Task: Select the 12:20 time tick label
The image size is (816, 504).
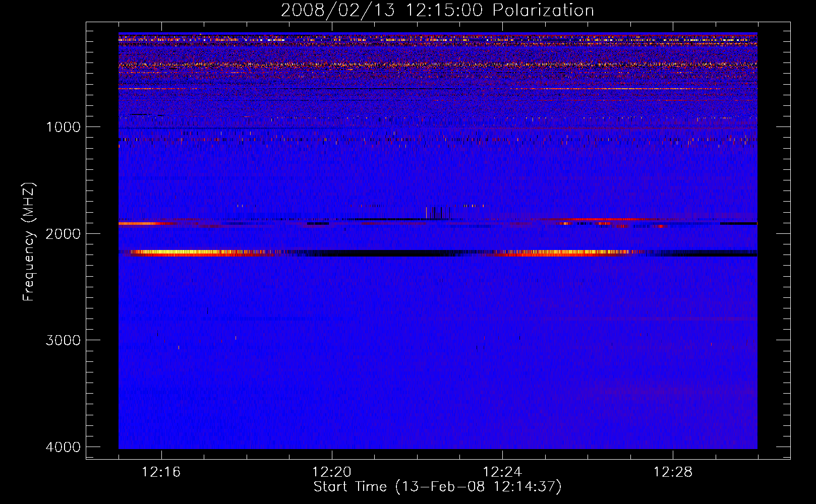Action: pos(331,472)
